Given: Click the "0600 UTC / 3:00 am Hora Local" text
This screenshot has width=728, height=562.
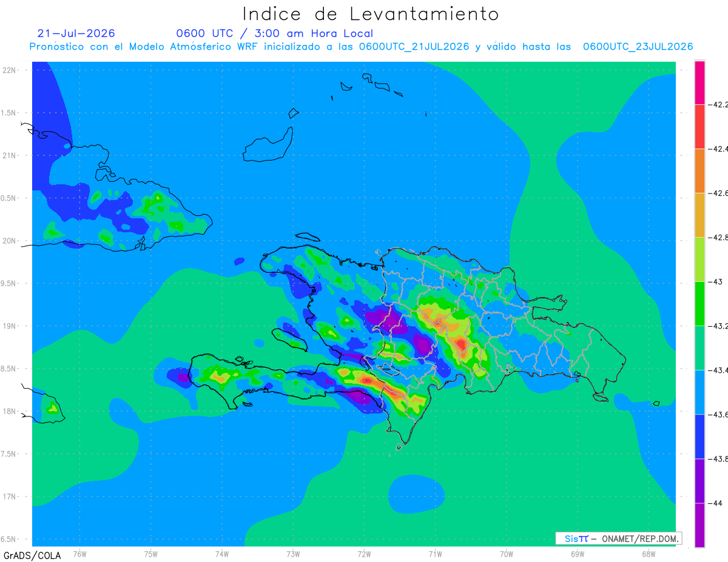Looking at the screenshot, I should pyautogui.click(x=275, y=33).
